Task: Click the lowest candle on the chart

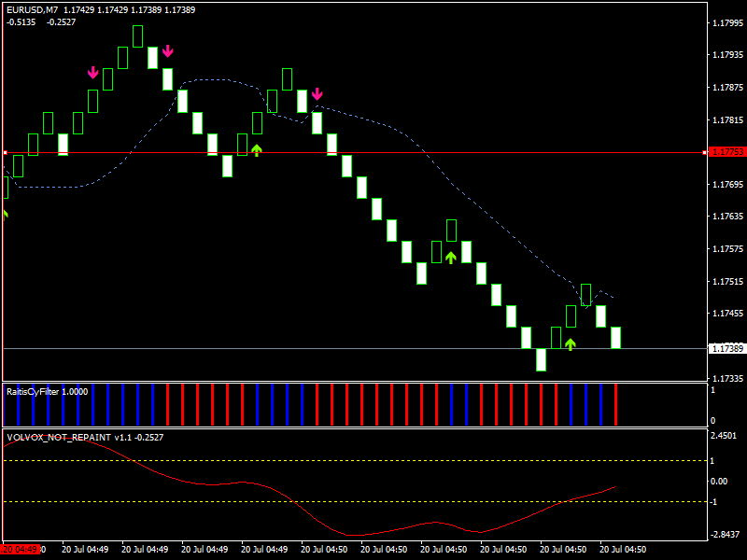Action: (x=541, y=358)
